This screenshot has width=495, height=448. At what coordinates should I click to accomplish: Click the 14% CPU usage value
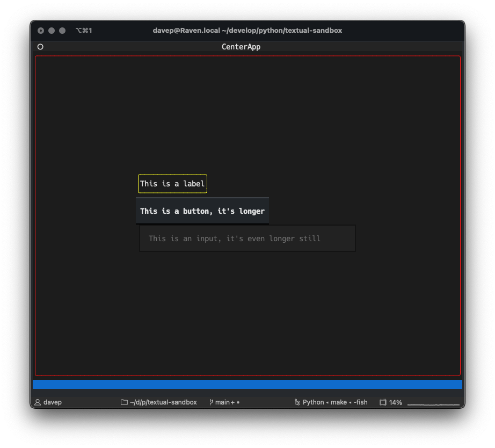point(396,402)
